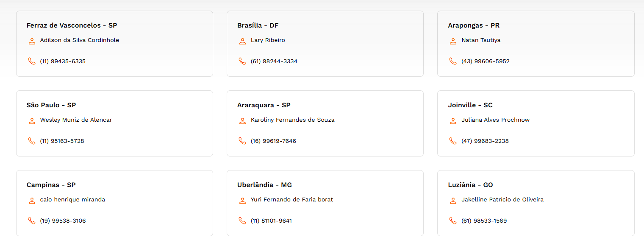
Task: Click the phone icon next to (61) 98533-1569
Action: (x=453, y=221)
